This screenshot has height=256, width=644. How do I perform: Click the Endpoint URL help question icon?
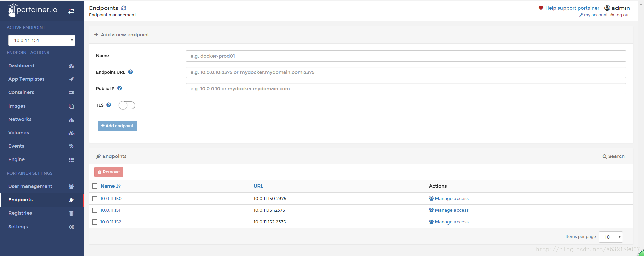coord(130,72)
